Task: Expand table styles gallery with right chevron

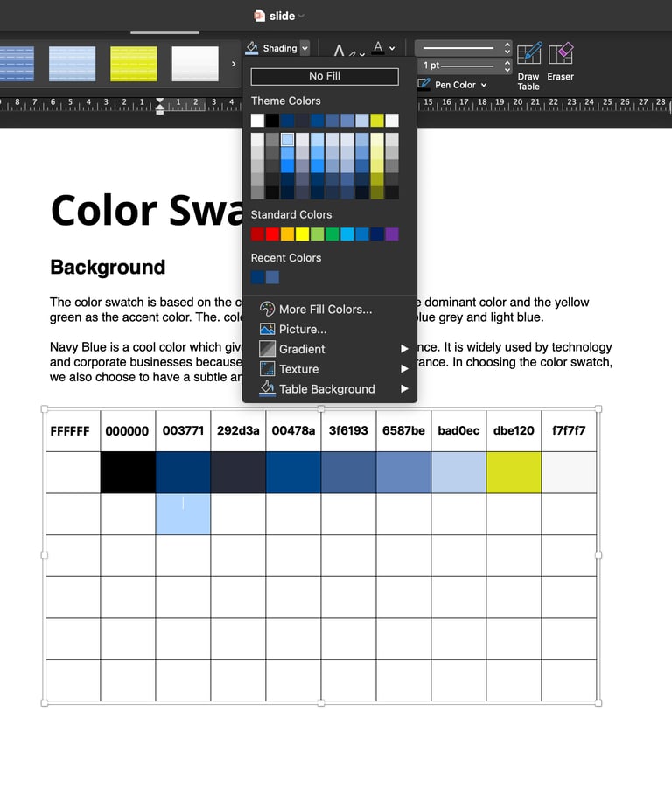Action: (234, 64)
